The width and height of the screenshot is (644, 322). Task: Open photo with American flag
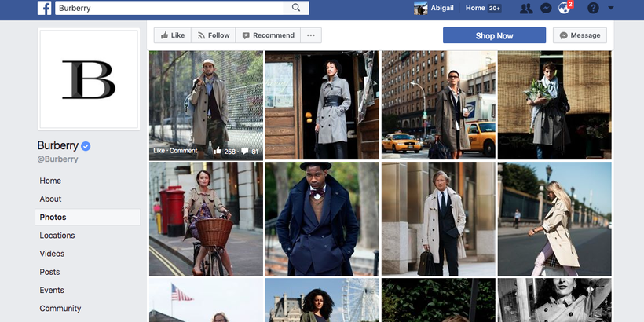click(x=206, y=300)
